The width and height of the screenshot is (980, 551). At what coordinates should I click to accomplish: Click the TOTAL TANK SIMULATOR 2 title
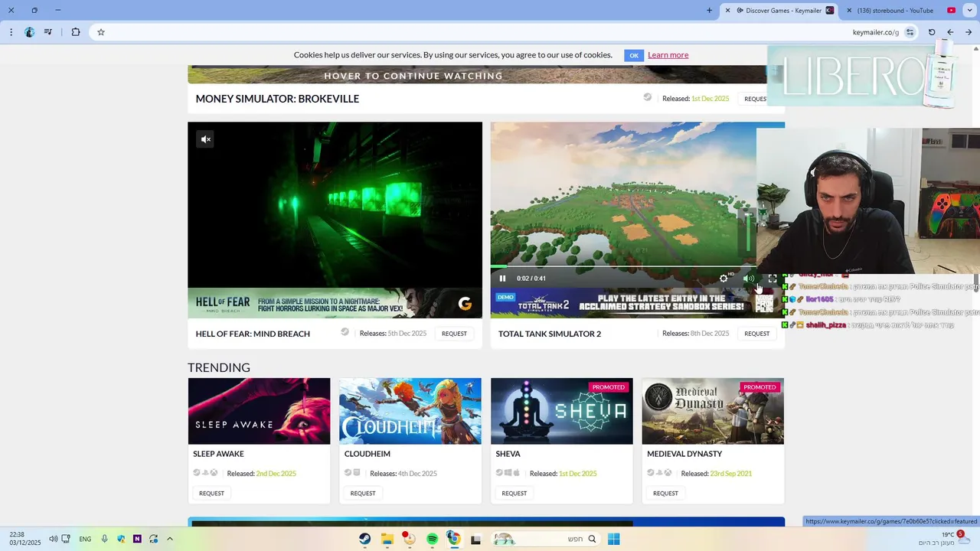(x=550, y=334)
